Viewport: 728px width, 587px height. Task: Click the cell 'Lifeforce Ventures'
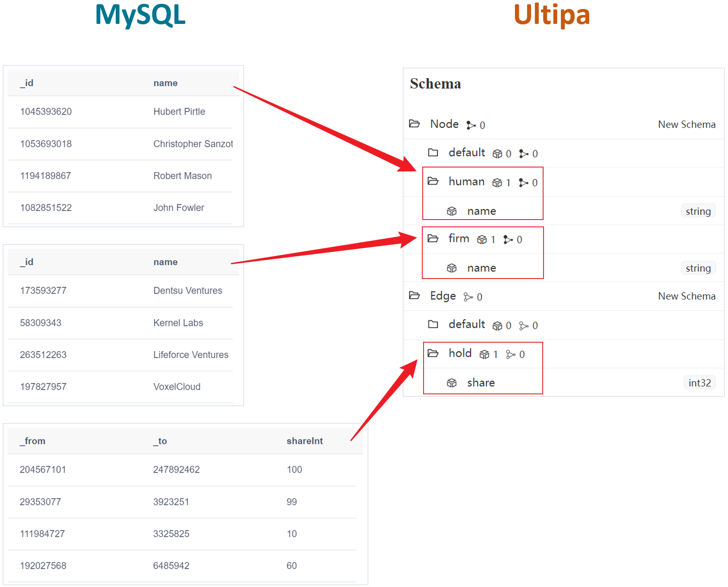191,355
